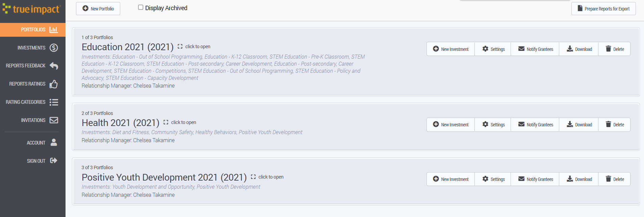644x217 pixels.
Task: Expand Health 2021 portfolio with expand icon
Action: (166, 122)
